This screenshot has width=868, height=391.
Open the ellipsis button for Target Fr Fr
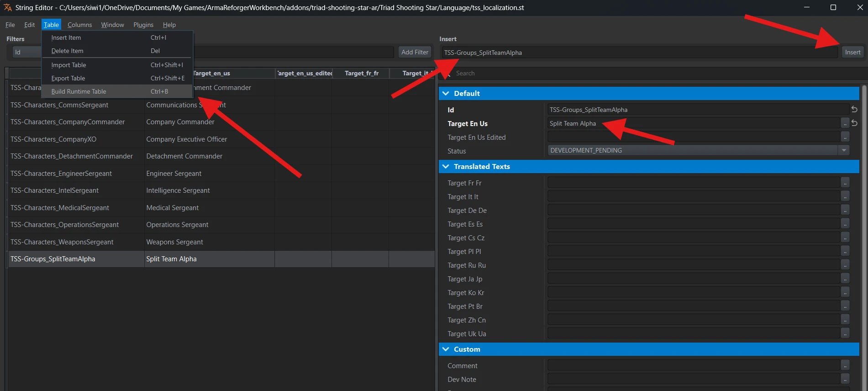[x=845, y=183]
